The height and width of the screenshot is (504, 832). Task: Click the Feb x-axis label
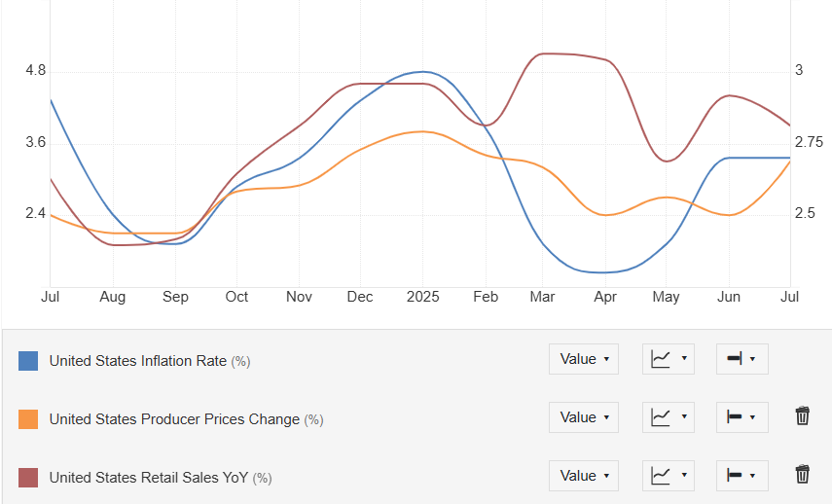485,297
